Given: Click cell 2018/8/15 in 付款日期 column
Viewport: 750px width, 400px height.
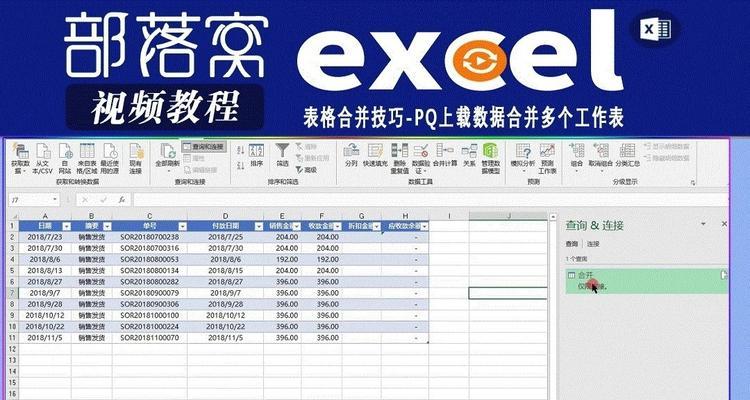Looking at the screenshot, I should [225, 271].
